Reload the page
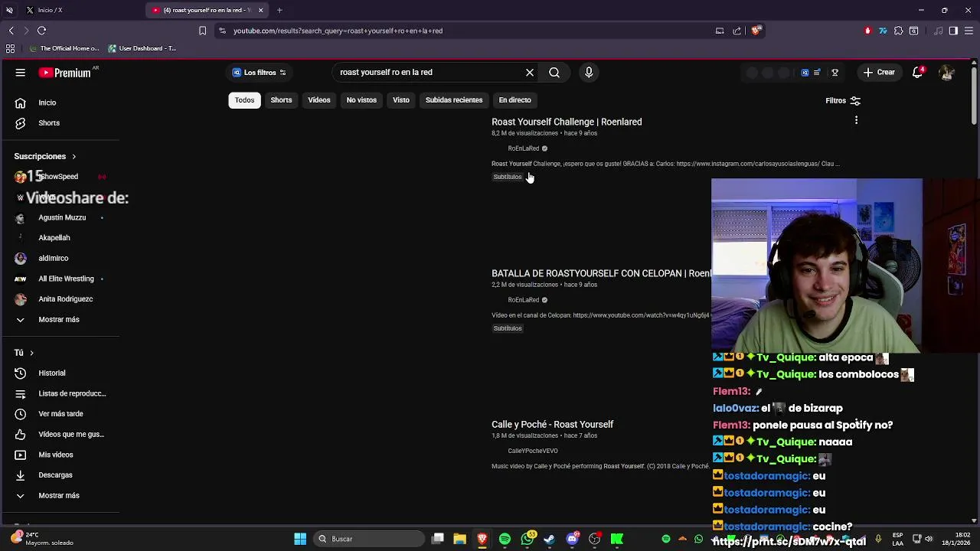This screenshot has height=551, width=980. (41, 31)
